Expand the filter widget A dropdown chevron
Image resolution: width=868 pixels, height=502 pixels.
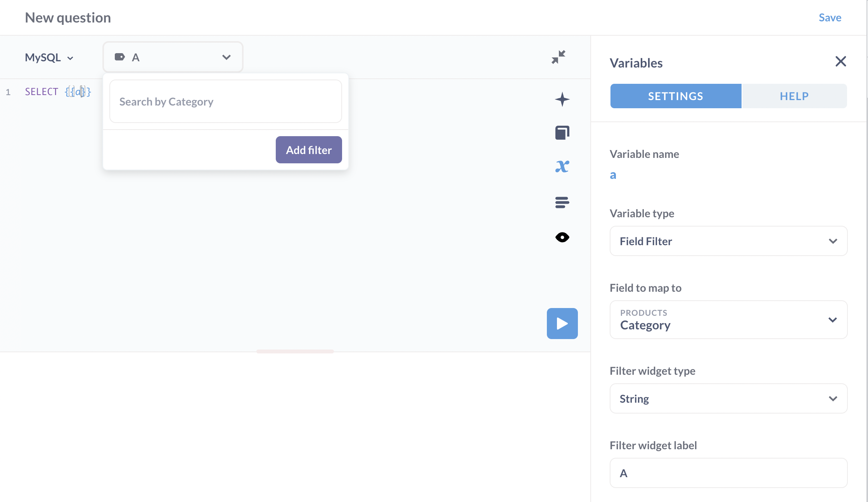point(226,57)
